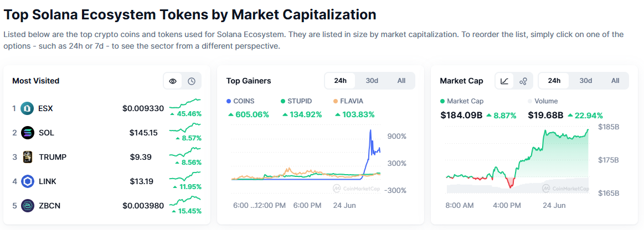Screen dimensions: 644x230
Task: Select the line chart view icon
Action: point(504,81)
